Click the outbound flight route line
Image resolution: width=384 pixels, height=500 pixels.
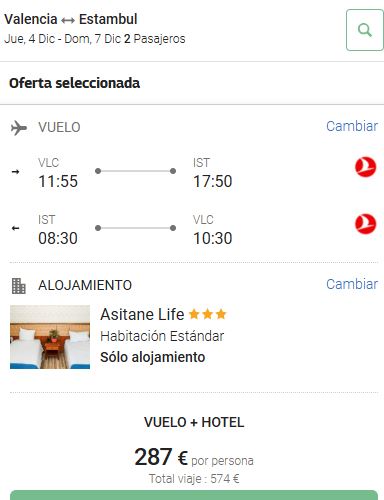[x=135, y=171]
